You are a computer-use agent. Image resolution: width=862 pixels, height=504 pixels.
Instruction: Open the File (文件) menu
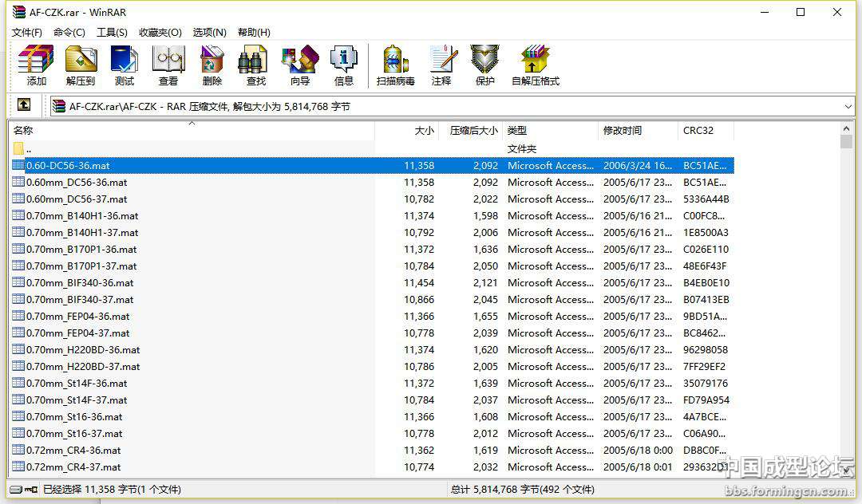[x=26, y=33]
